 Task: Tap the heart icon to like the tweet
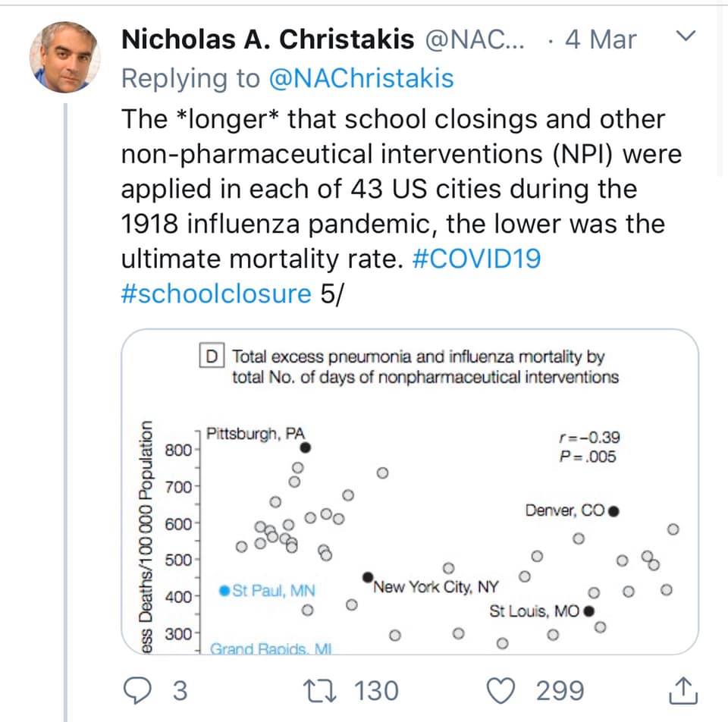tap(501, 689)
